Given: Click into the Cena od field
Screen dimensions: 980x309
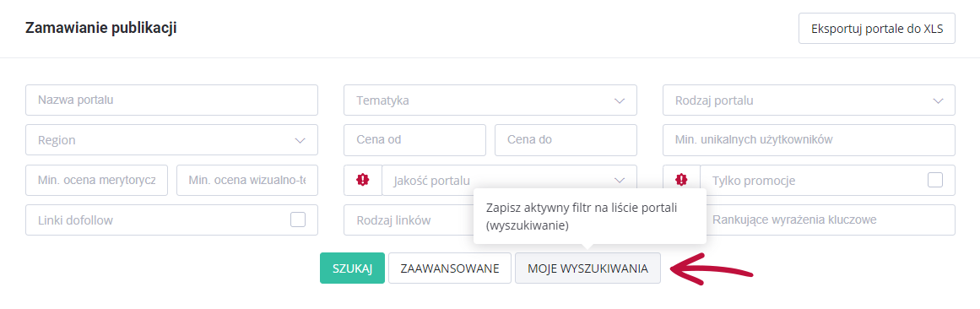Looking at the screenshot, I should click(415, 140).
